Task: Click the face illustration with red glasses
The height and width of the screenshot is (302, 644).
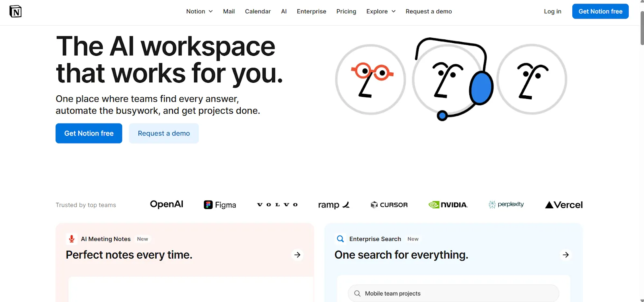Action: click(370, 79)
